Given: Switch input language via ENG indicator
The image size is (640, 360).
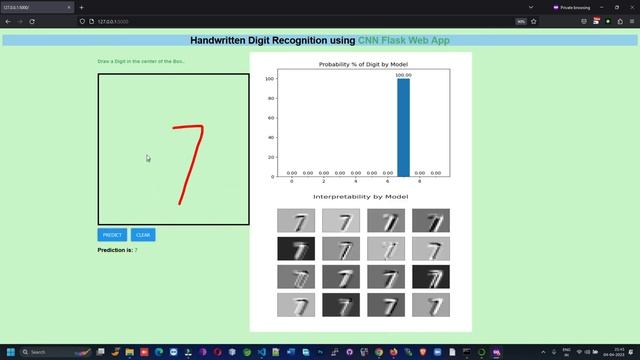Looking at the screenshot, I should tap(566, 352).
